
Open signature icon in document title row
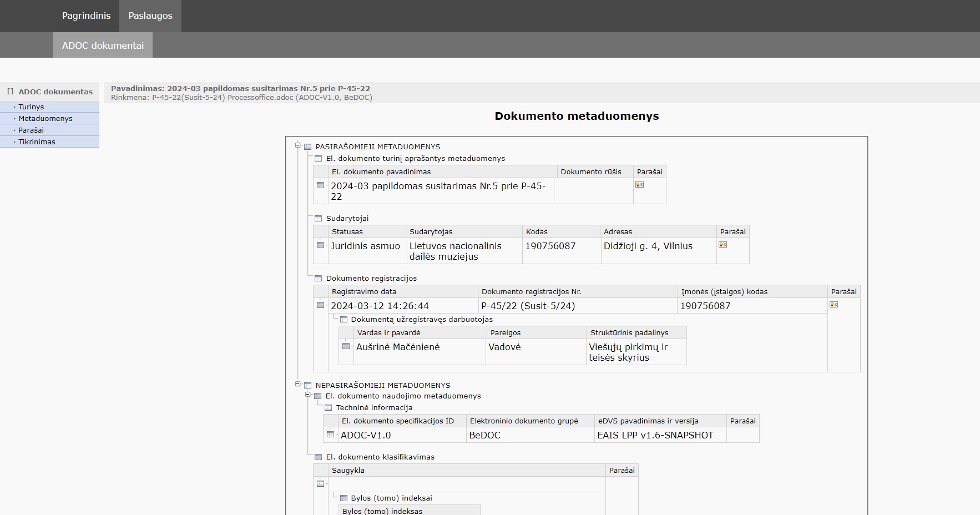639,185
